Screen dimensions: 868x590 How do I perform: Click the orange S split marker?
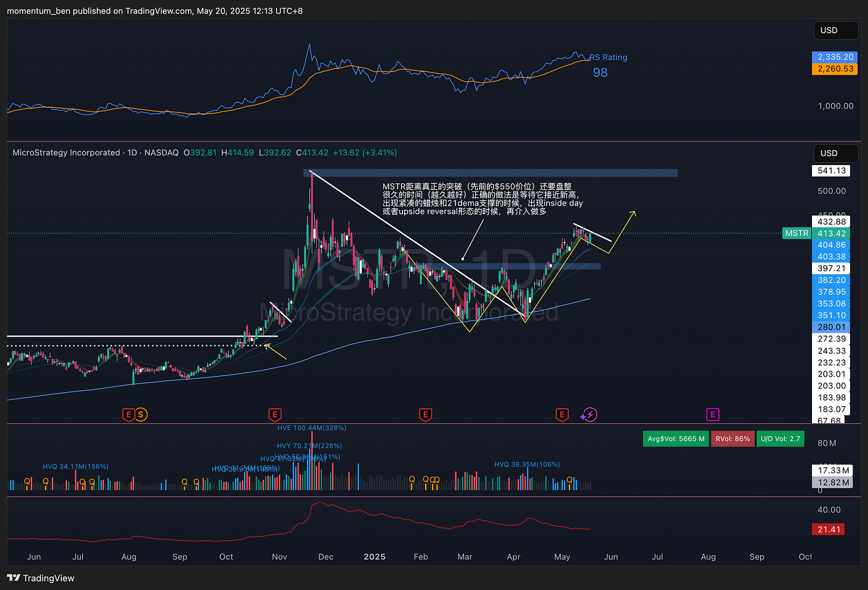(x=141, y=414)
